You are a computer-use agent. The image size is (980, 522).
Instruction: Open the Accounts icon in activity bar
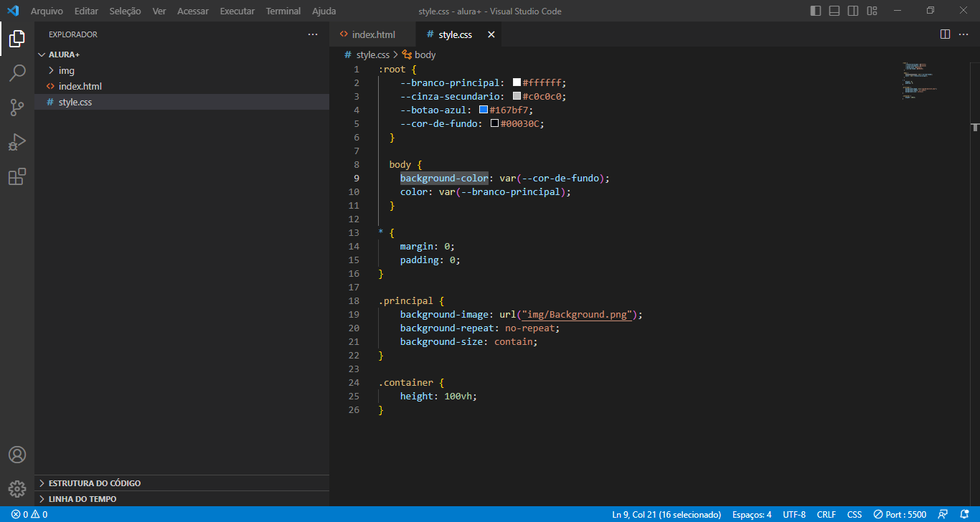[x=17, y=455]
